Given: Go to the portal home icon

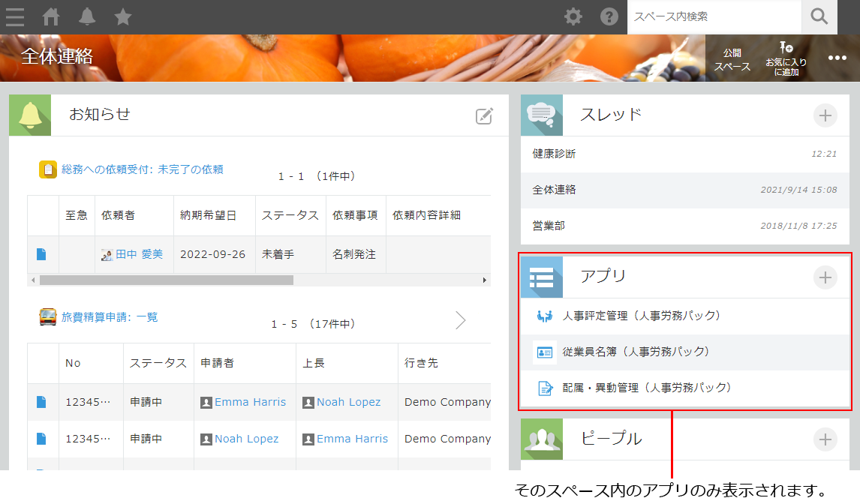Looking at the screenshot, I should pos(51,16).
